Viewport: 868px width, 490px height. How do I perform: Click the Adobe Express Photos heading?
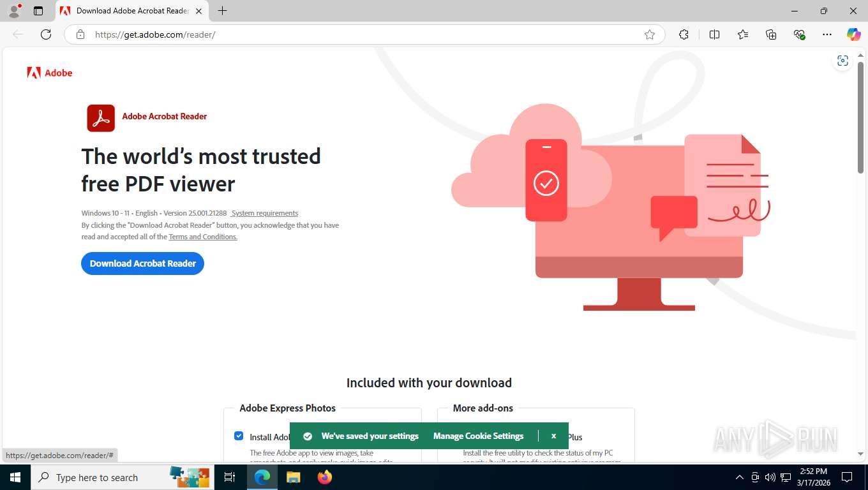coord(287,408)
